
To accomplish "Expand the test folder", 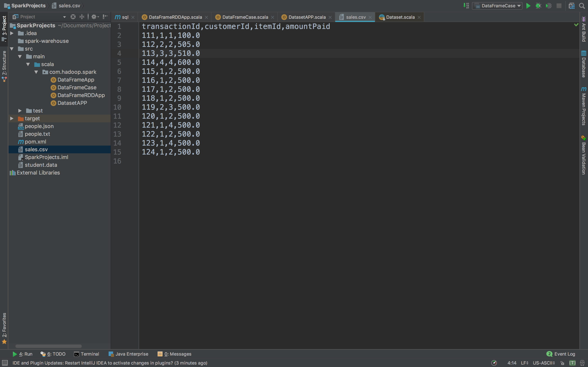I will [20, 111].
